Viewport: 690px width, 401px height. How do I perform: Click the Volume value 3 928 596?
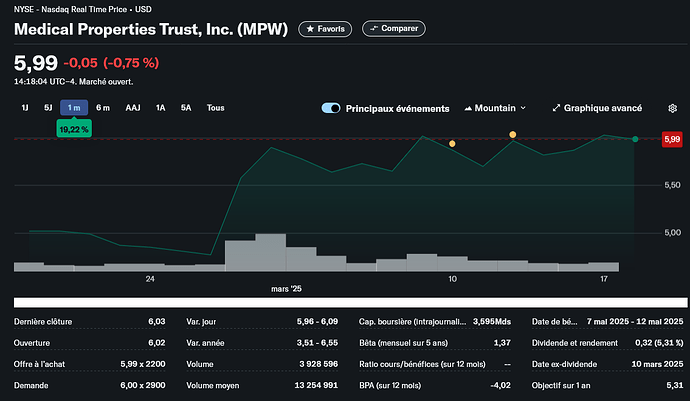[319, 364]
